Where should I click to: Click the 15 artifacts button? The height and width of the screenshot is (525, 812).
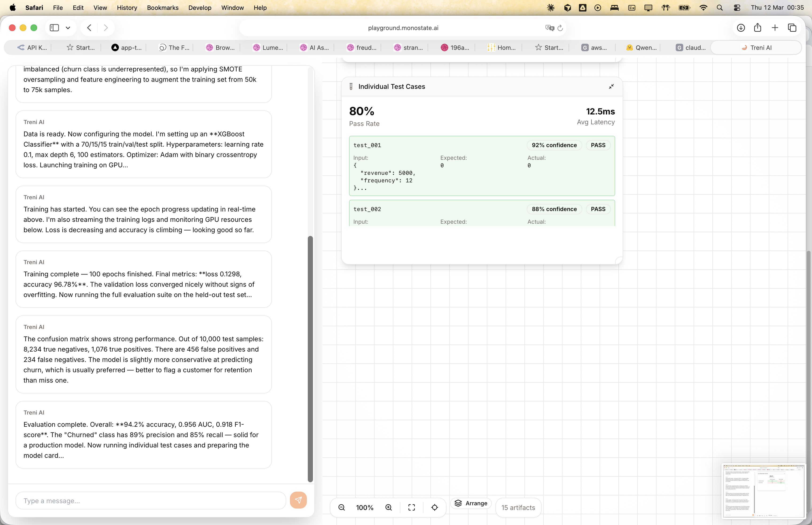tap(518, 507)
